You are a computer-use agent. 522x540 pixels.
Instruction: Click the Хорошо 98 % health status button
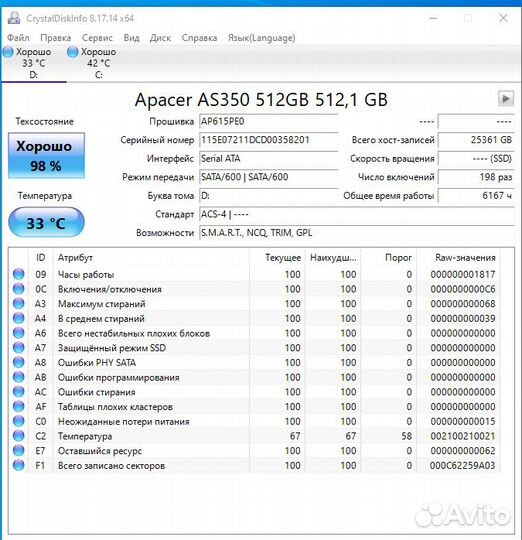click(46, 156)
